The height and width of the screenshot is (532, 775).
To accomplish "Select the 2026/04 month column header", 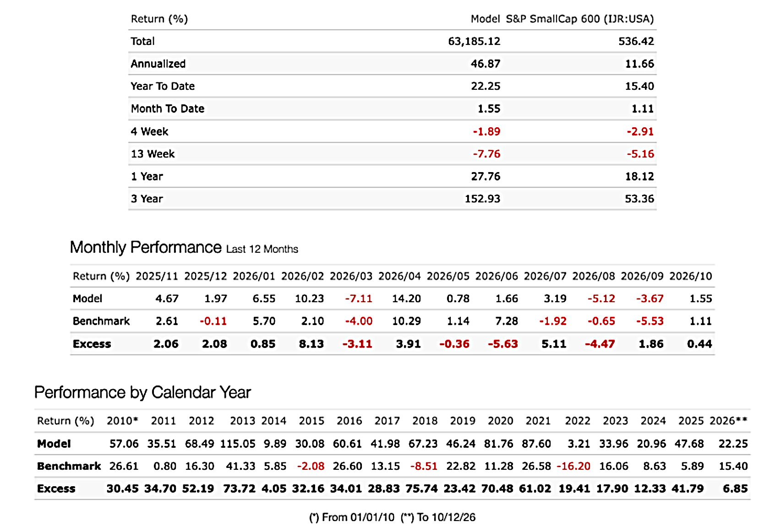I will click(399, 276).
